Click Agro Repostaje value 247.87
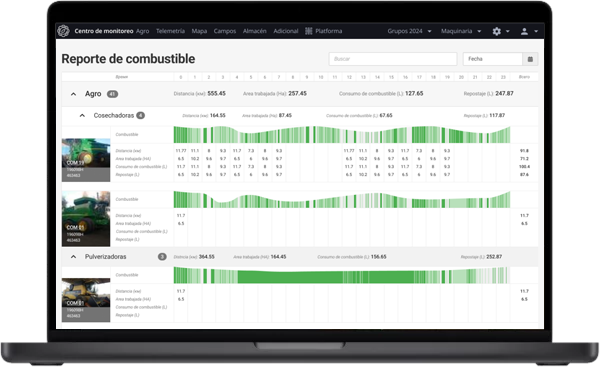Viewport: 600px width, 367px height. coord(504,93)
